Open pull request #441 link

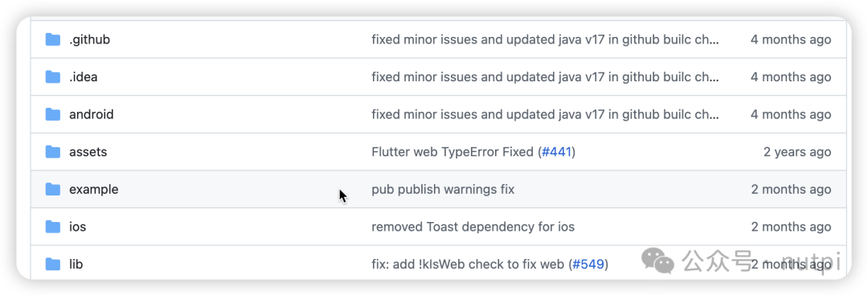click(556, 152)
